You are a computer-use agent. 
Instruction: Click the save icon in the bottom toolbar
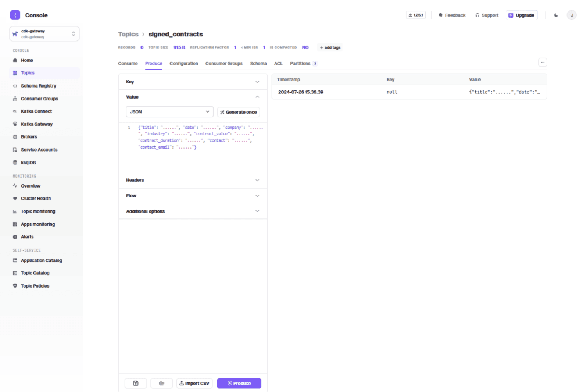(136, 383)
